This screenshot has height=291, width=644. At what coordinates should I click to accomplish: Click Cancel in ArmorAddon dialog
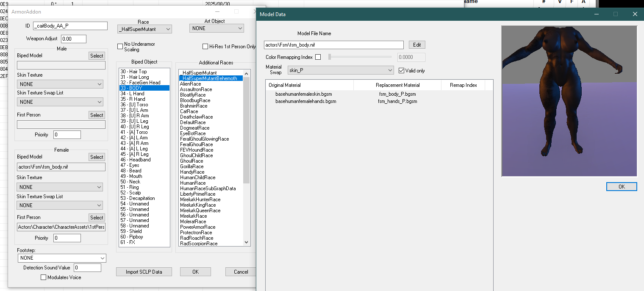(241, 272)
